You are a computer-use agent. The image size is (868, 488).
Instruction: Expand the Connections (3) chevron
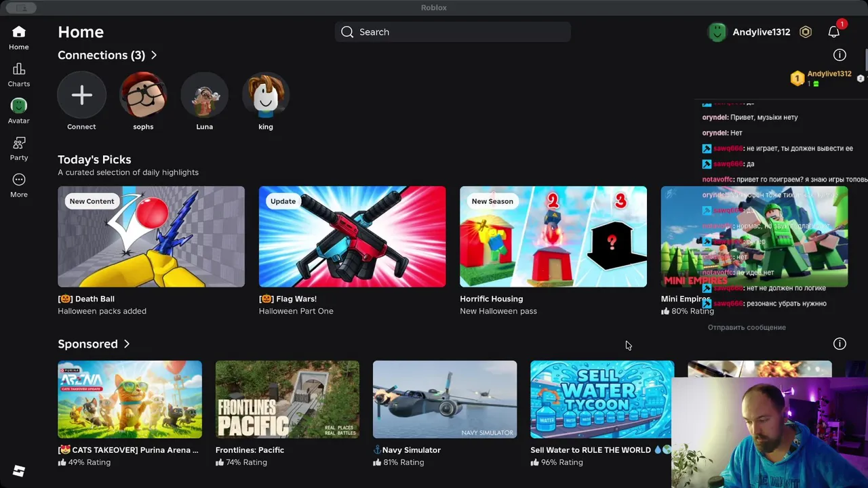click(x=154, y=55)
